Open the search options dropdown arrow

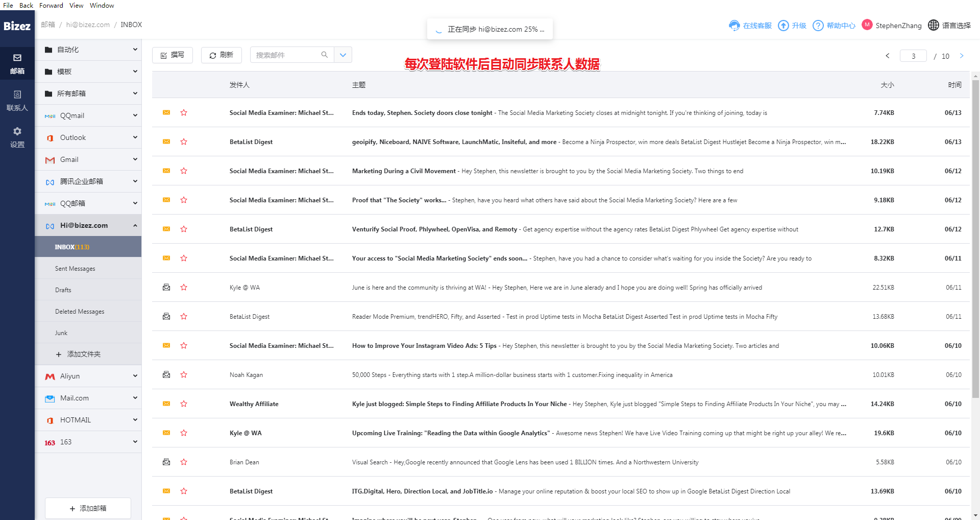343,55
